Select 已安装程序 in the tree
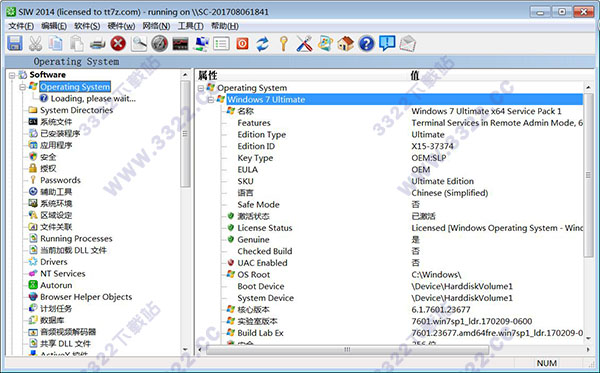This screenshot has width=600, height=373. coord(60,134)
